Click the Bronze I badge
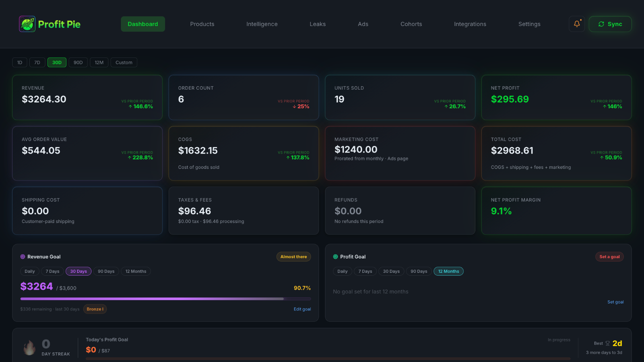Viewport: 644px width, 362px height. pos(95,309)
